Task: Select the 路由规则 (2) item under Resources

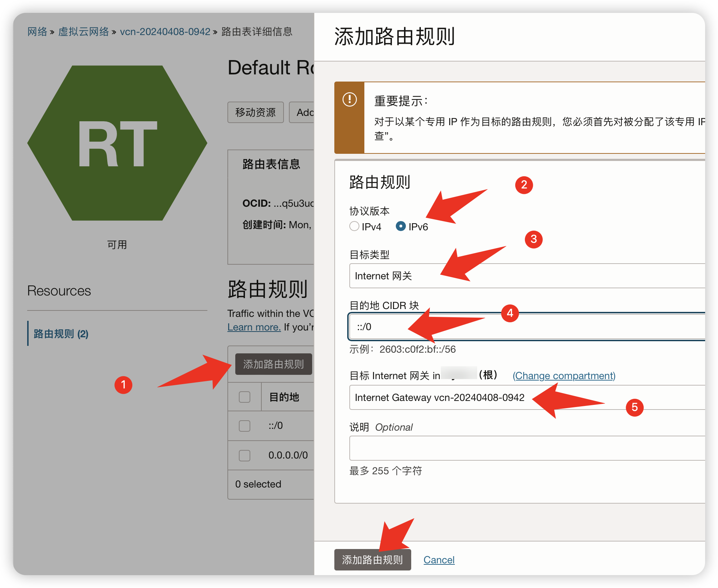Action: coord(59,334)
